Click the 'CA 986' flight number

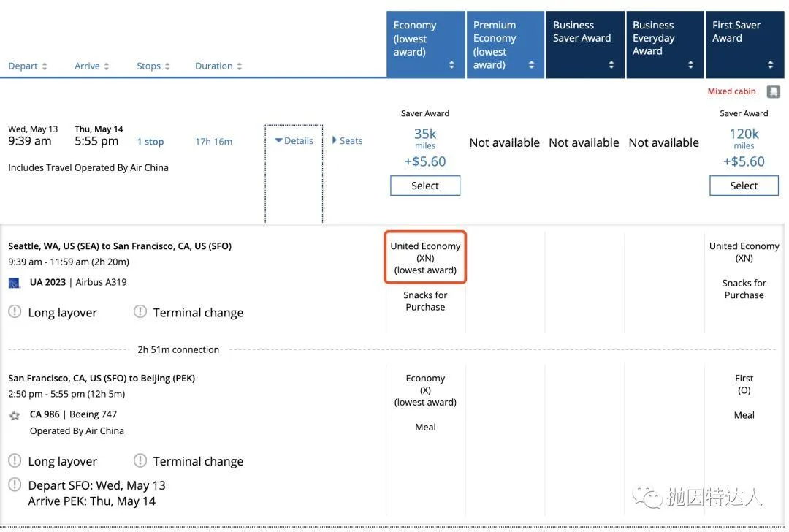[45, 414]
